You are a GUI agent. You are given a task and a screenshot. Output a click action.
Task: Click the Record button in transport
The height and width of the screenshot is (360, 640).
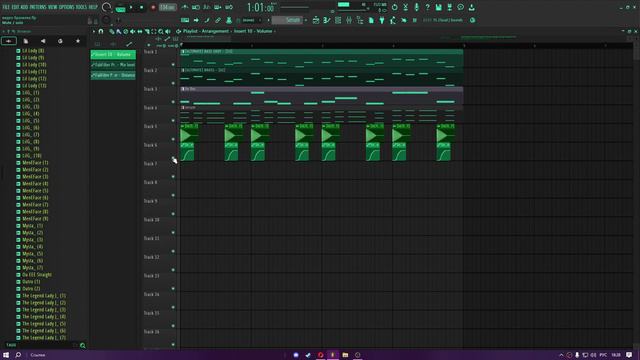[153, 7]
